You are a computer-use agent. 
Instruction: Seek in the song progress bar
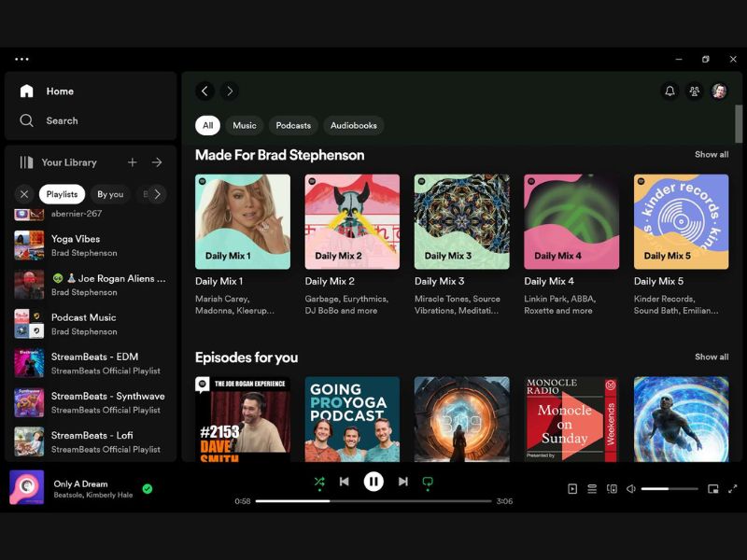coord(373,501)
